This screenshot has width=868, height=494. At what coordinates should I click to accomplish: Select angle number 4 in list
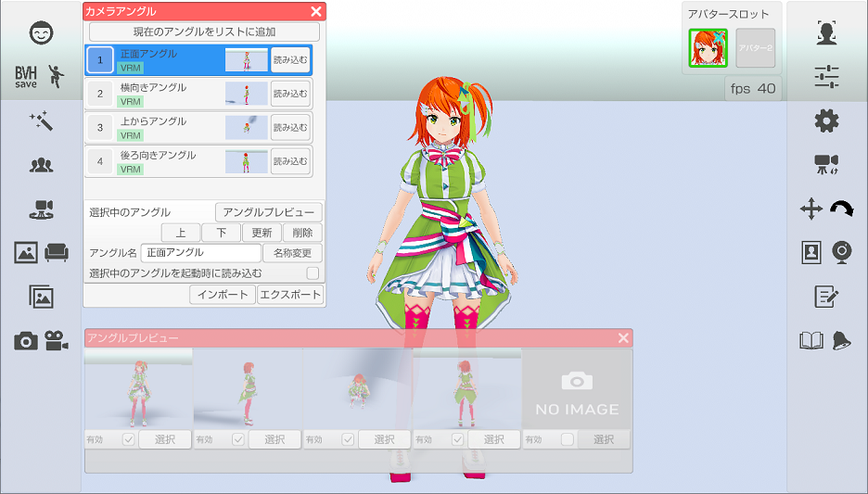click(100, 161)
